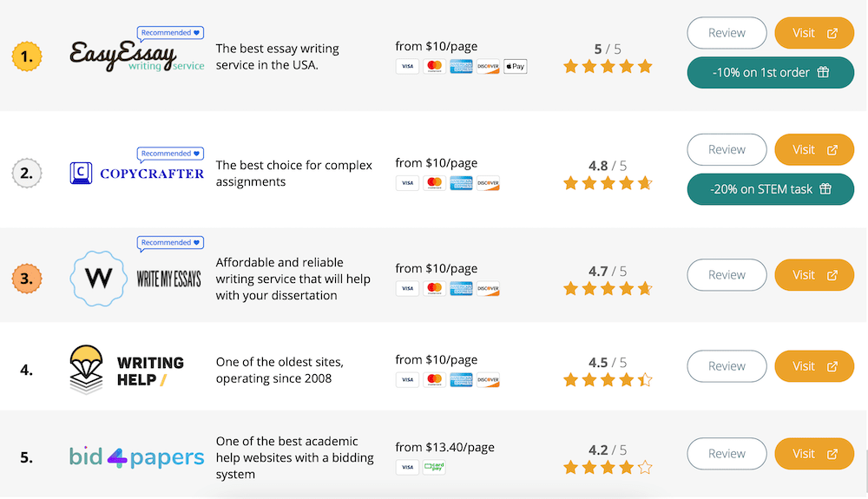Open the Review for EasyEssay
The height and width of the screenshot is (499, 868).
[x=727, y=33]
